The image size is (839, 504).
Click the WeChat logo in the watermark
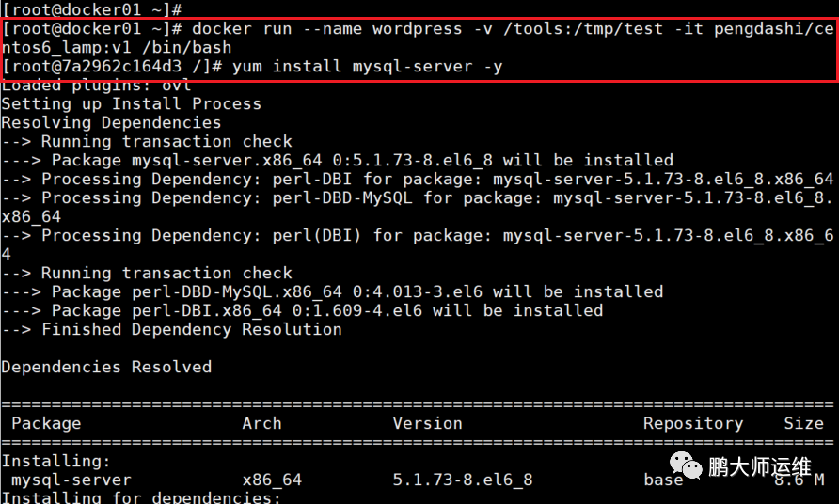pyautogui.click(x=681, y=467)
